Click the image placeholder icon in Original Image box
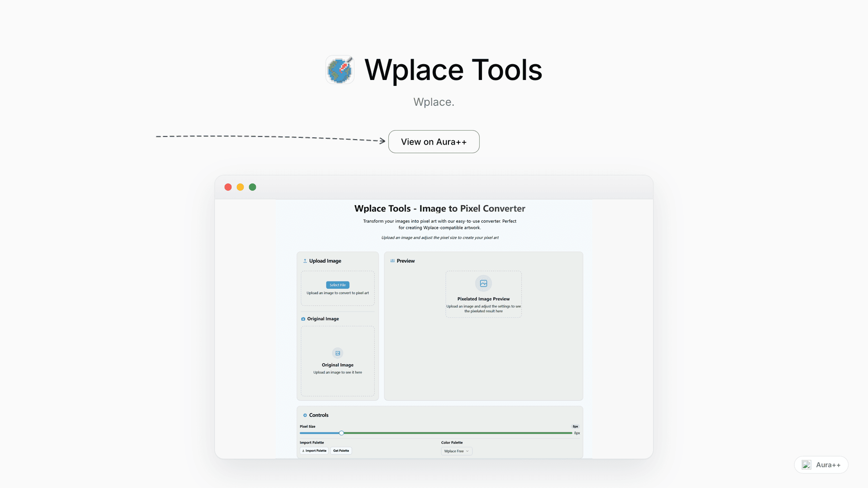This screenshot has height=488, width=868. [338, 353]
